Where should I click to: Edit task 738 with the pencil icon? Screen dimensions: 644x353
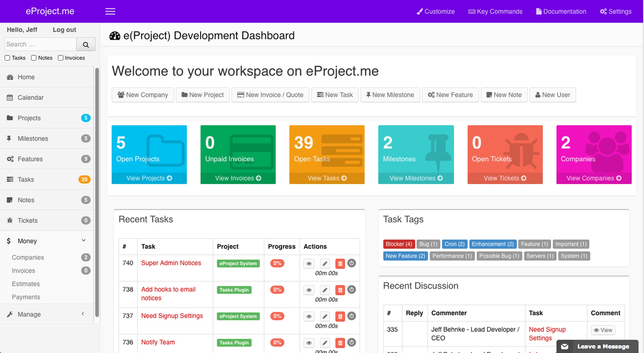coord(325,290)
